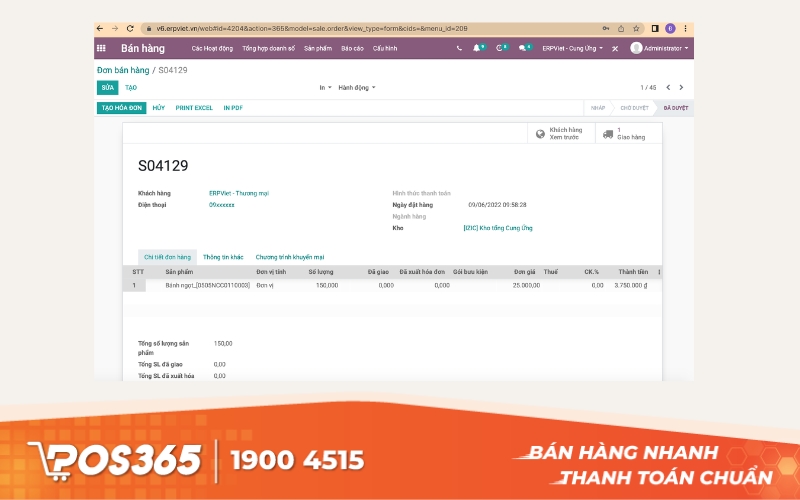Click the CHỜ DUYỆT status stage

pos(634,108)
